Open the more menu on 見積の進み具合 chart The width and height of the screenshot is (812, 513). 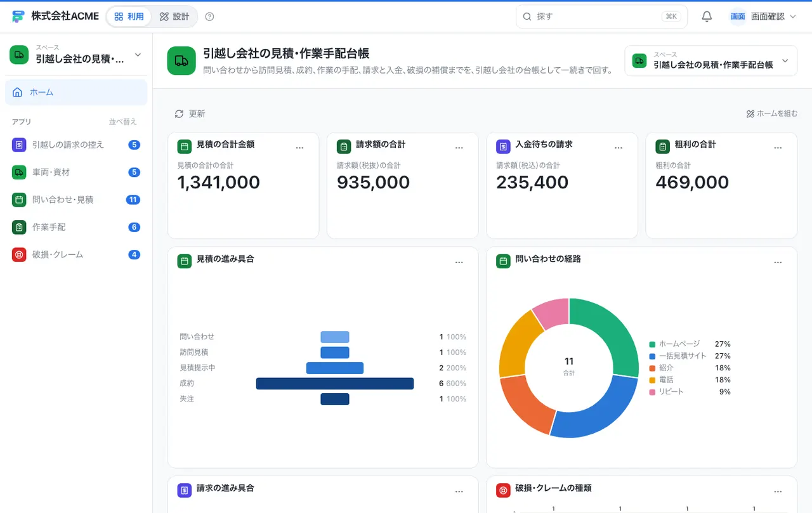point(459,262)
